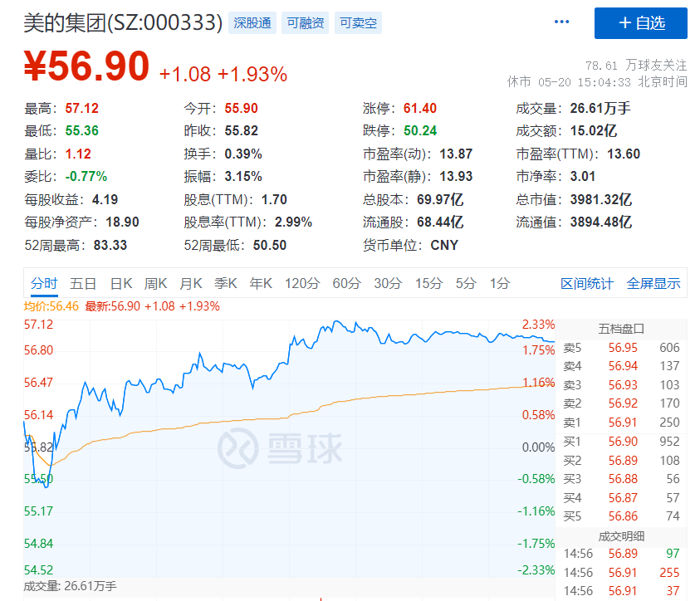
Task: Switch to the 120分 chart tab
Action: tap(302, 283)
